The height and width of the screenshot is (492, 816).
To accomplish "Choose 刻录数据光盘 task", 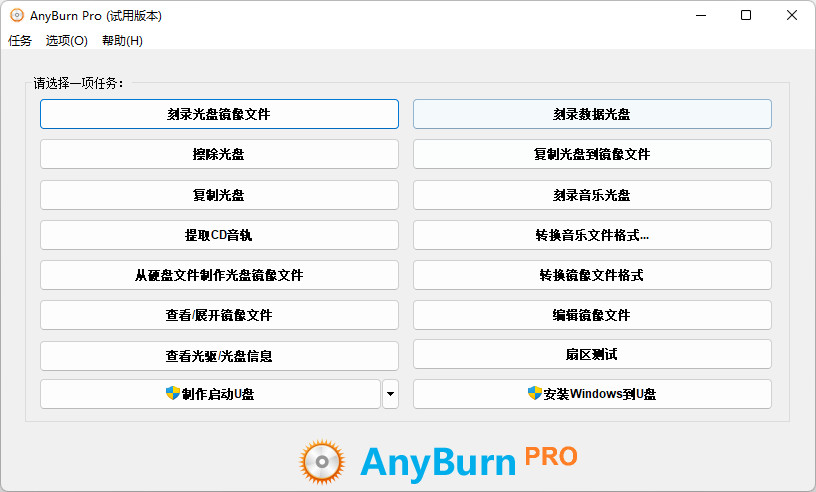I will click(592, 114).
